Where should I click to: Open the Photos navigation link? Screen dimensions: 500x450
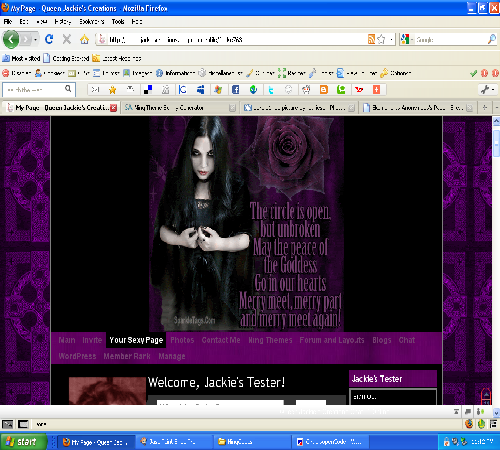coord(182,340)
